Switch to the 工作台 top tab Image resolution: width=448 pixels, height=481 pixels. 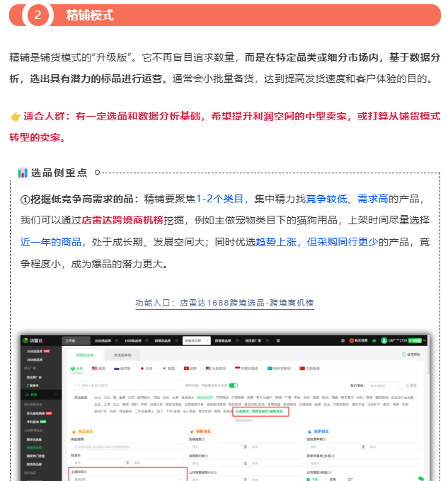click(69, 340)
